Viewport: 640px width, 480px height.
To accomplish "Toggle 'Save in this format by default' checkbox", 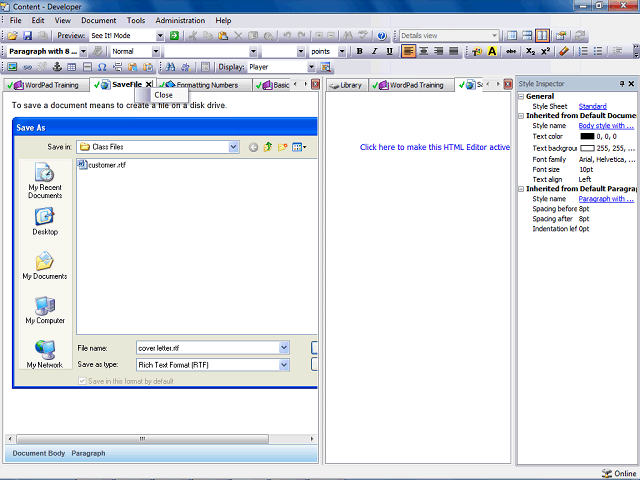I will pos(82,381).
